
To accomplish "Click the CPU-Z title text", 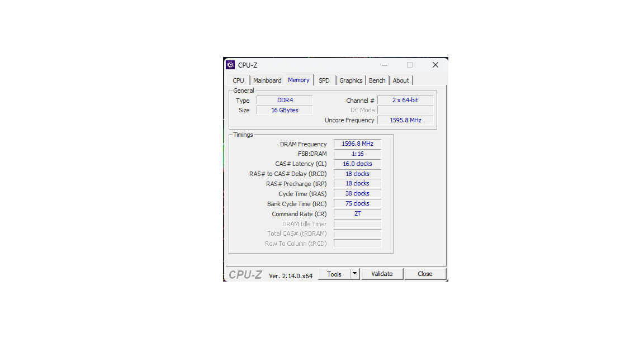I will point(248,65).
